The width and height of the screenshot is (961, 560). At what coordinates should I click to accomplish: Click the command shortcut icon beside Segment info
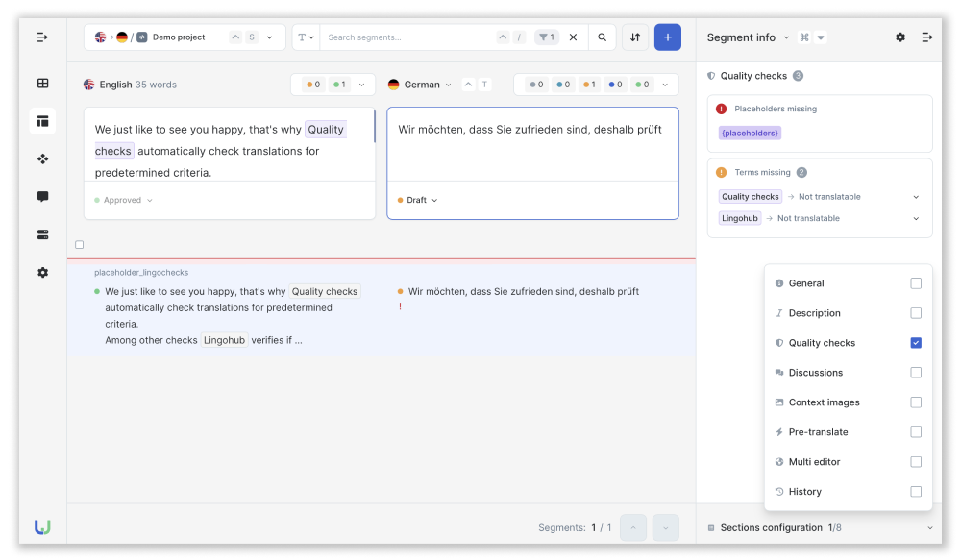[804, 37]
